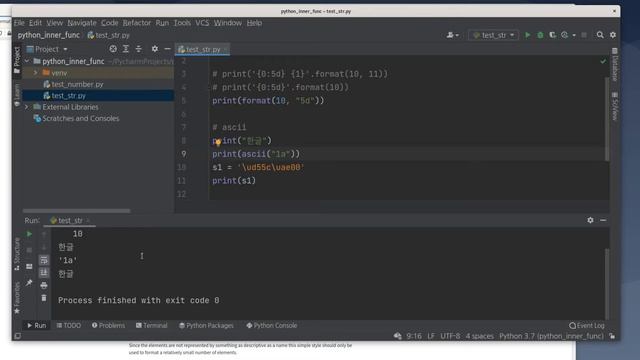Open the Event Log

(x=587, y=325)
